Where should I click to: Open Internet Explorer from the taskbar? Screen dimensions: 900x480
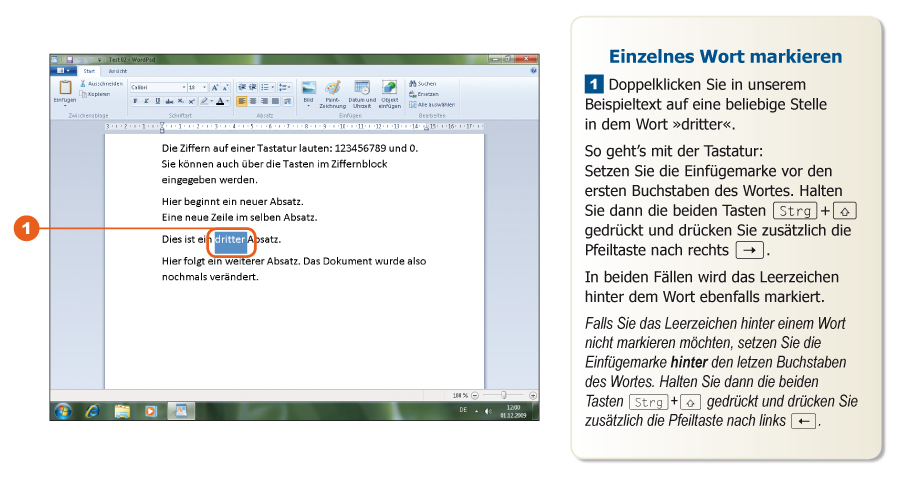(93, 410)
